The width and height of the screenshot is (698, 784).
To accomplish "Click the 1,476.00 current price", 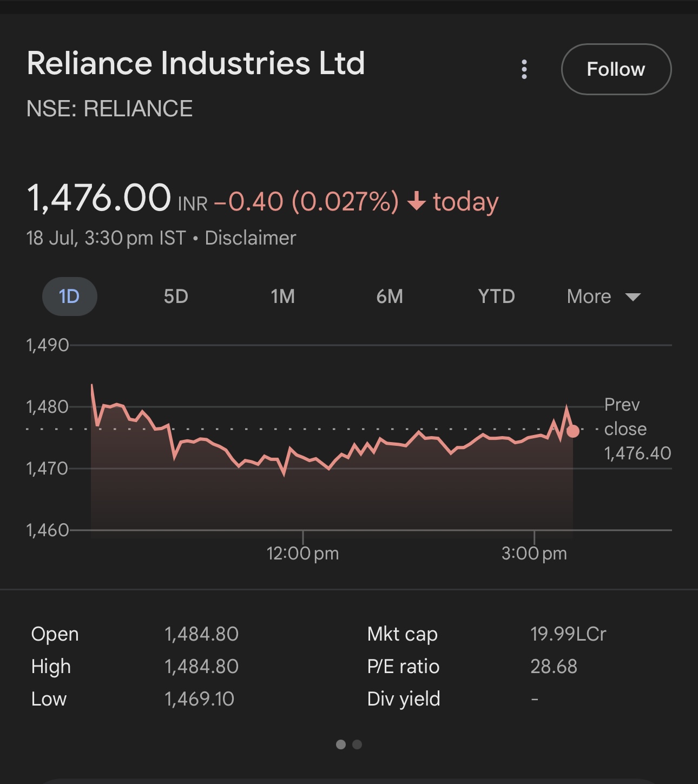I will (99, 197).
